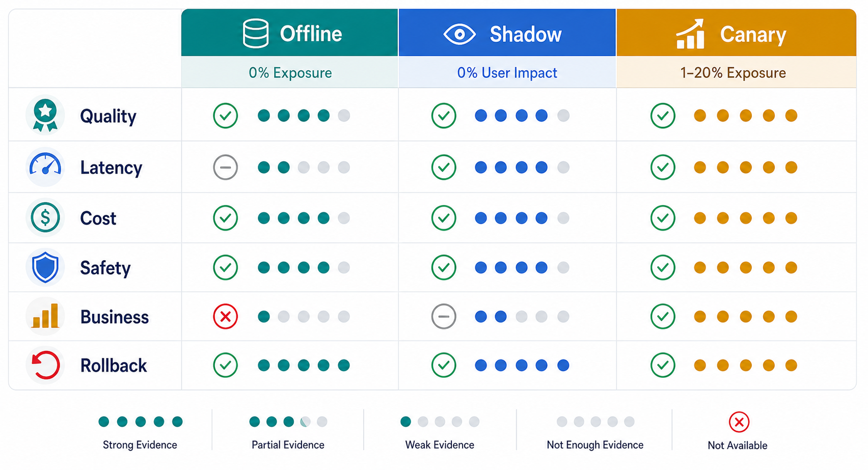Select the Shadow column header

[507, 33]
